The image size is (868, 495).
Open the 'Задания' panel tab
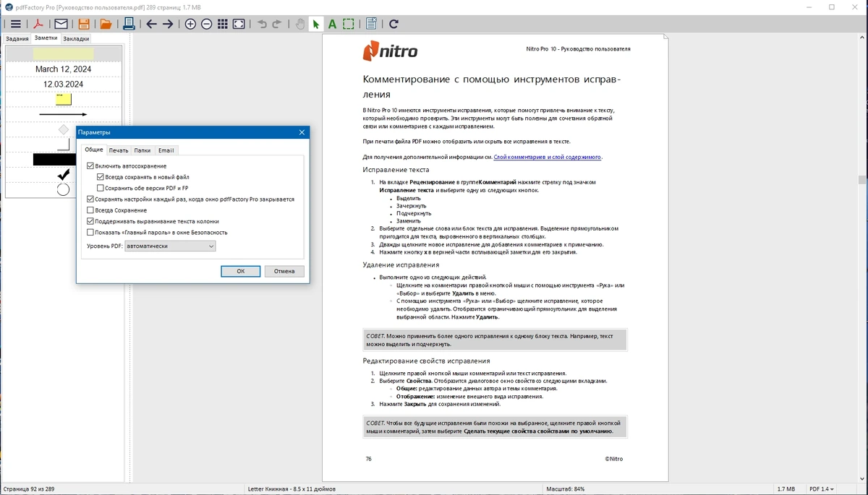(17, 38)
